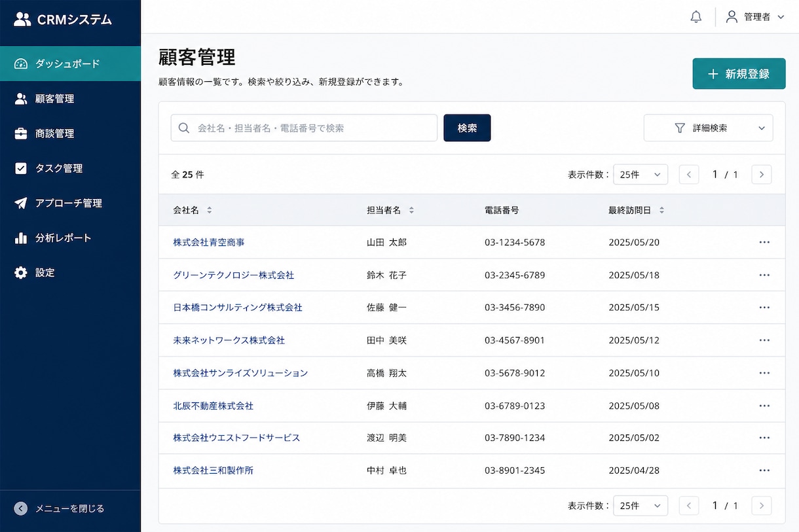Open row menu for 株式会社サンライズソリューション

coord(764,373)
